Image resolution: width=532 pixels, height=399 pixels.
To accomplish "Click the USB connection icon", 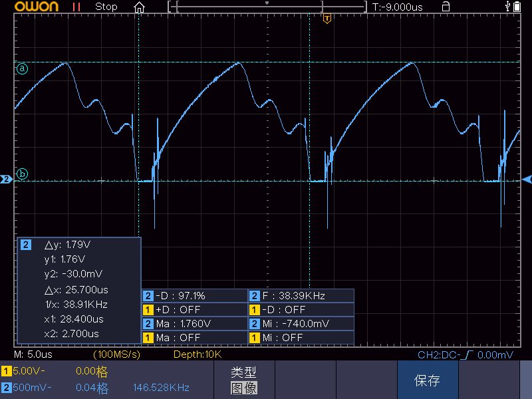I will point(507,6).
